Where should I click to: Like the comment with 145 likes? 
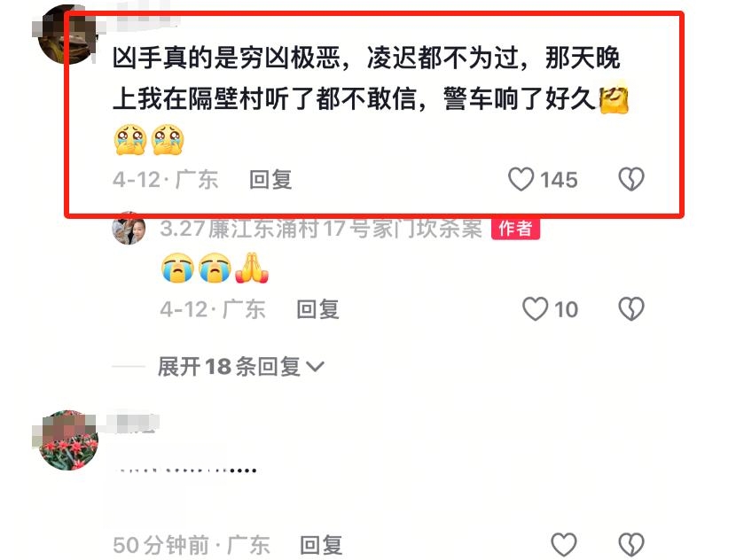[521, 180]
